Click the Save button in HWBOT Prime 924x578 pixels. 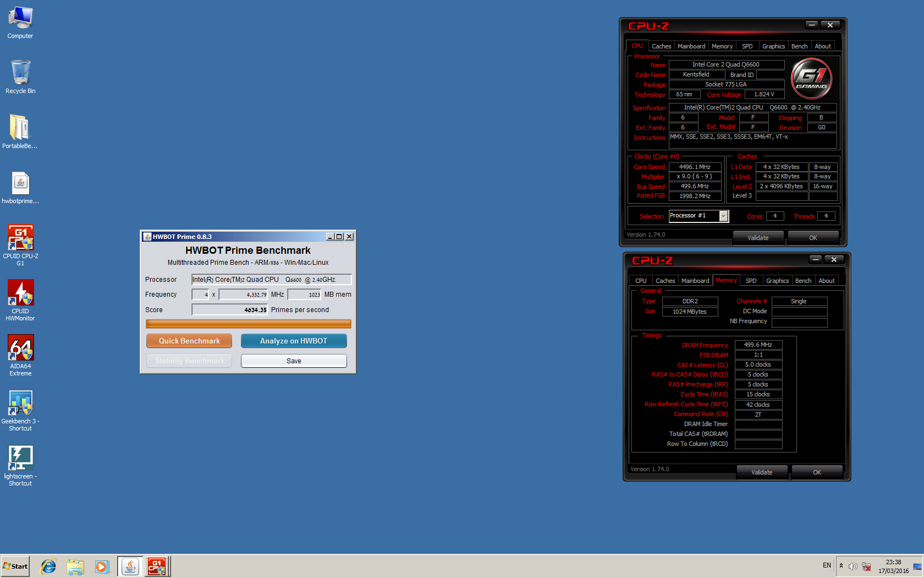294,361
